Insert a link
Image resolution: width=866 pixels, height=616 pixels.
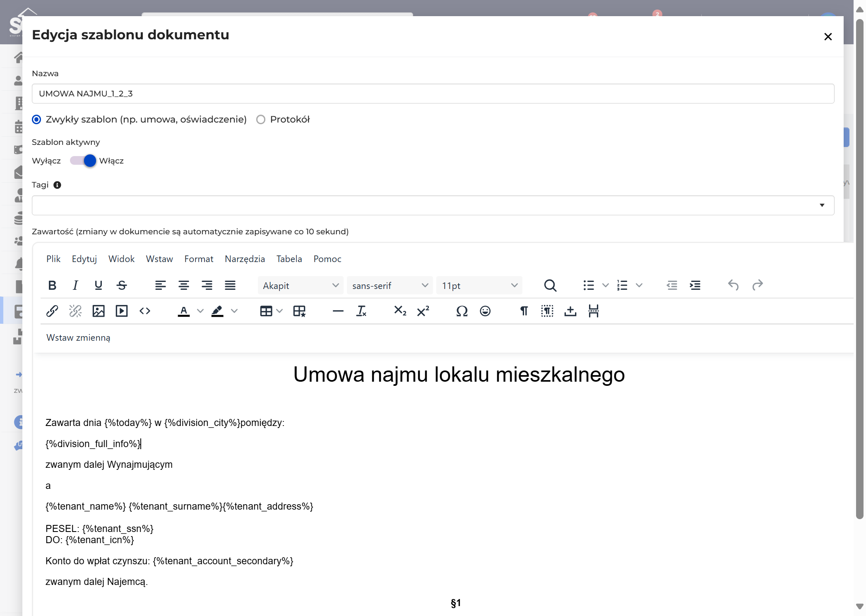point(52,311)
